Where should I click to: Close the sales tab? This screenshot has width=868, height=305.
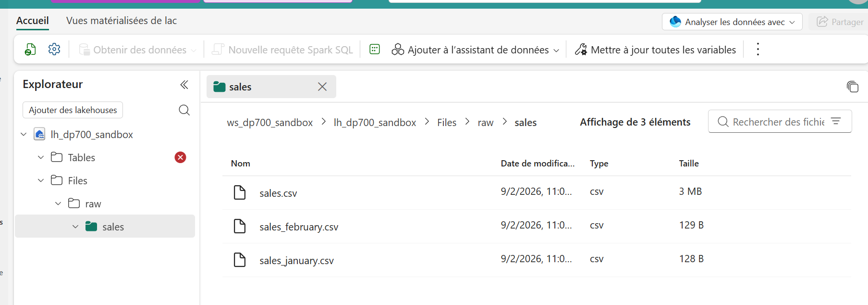[322, 87]
